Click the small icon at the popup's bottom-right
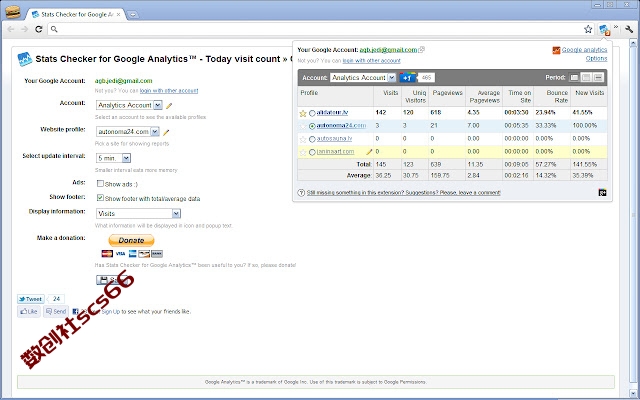 (602, 193)
